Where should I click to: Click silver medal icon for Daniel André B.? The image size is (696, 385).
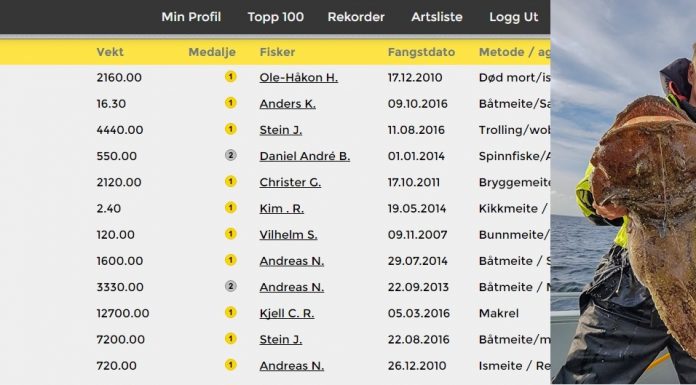click(230, 155)
